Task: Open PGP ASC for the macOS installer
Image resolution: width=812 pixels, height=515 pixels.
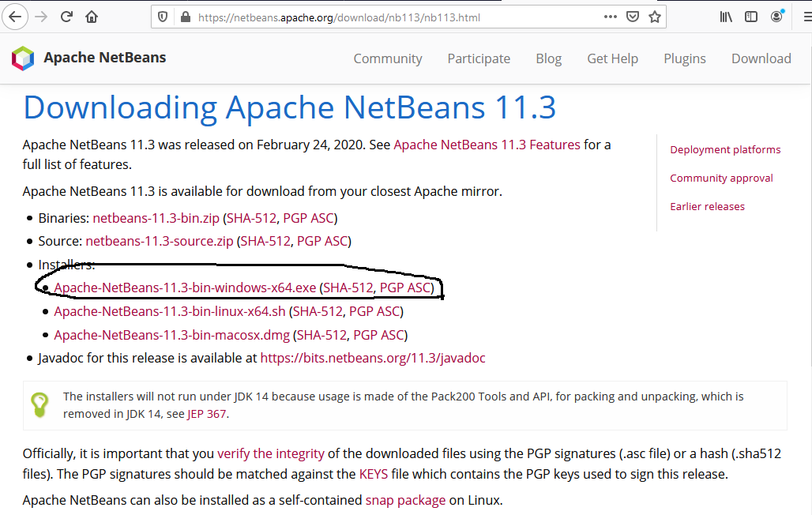Action: click(378, 335)
